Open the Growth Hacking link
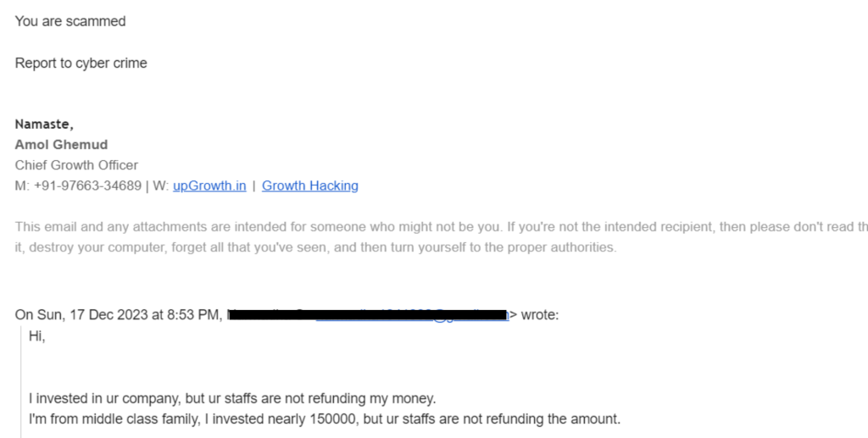Image resolution: width=868 pixels, height=438 pixels. click(x=310, y=186)
